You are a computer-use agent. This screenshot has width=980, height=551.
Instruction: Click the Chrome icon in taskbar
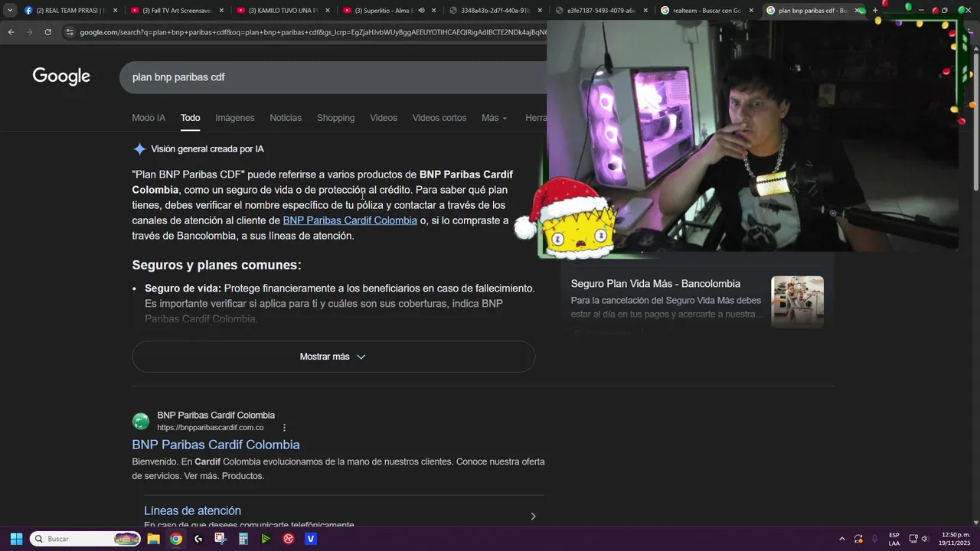pyautogui.click(x=176, y=539)
